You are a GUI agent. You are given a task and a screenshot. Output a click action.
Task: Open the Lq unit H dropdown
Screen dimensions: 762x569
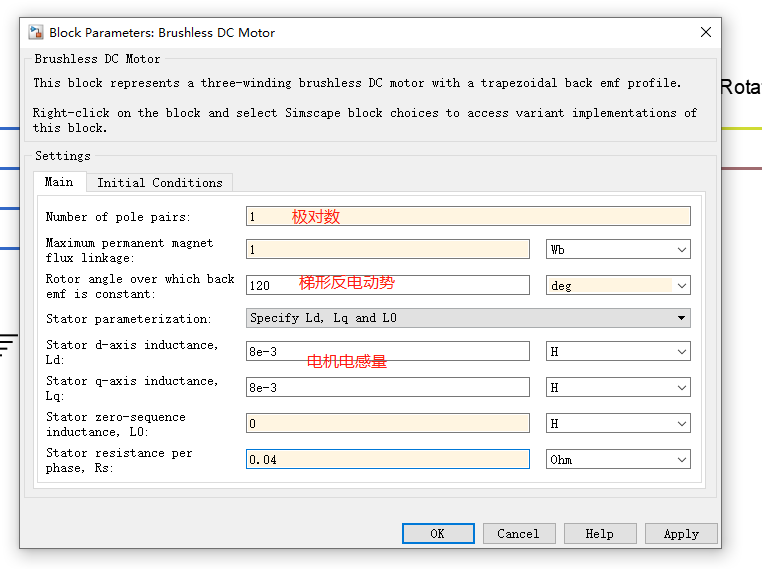(x=618, y=387)
